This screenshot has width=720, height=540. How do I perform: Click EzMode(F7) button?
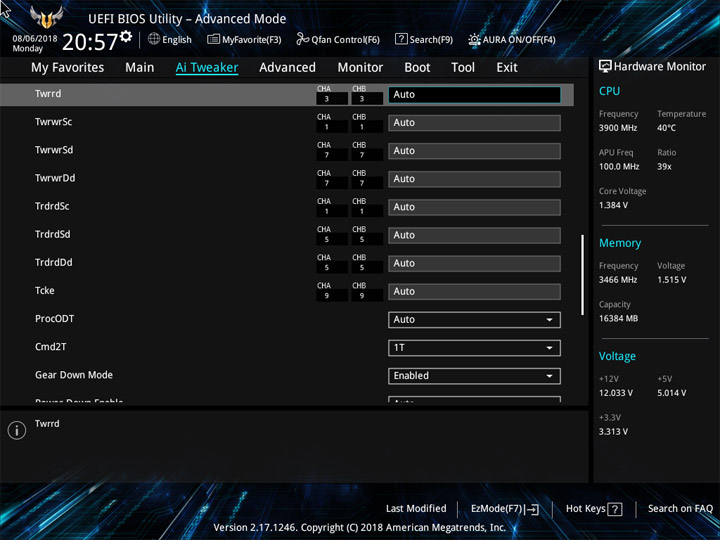click(x=505, y=509)
